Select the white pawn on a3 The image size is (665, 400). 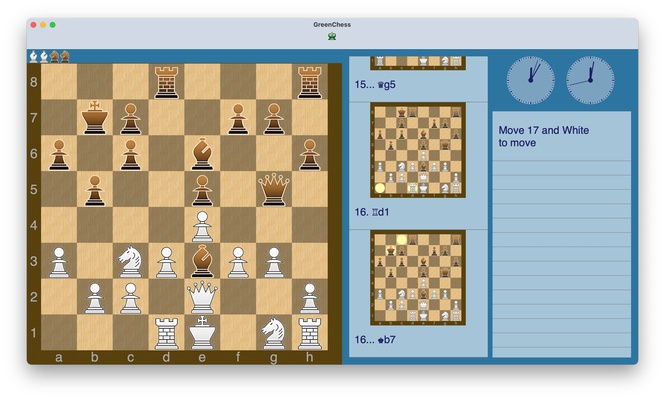pos(59,262)
